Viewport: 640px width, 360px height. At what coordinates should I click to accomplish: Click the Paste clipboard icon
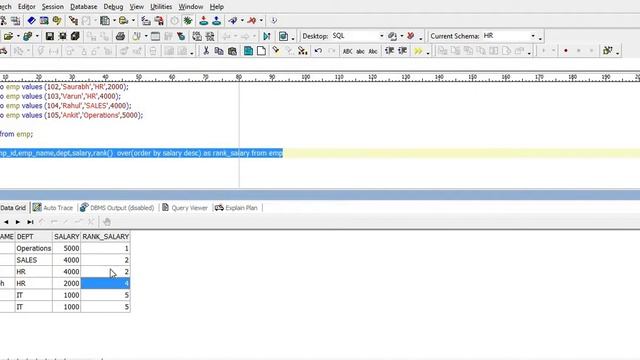232,51
